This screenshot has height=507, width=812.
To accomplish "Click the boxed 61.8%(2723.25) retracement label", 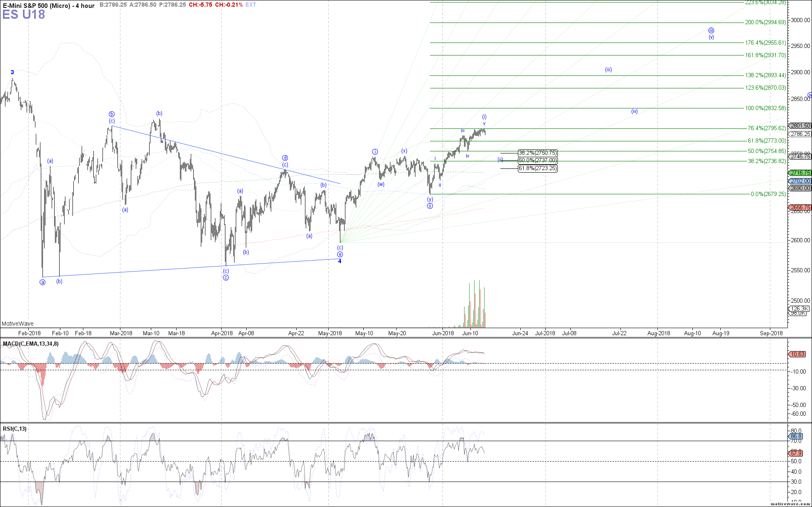I will click(x=537, y=168).
